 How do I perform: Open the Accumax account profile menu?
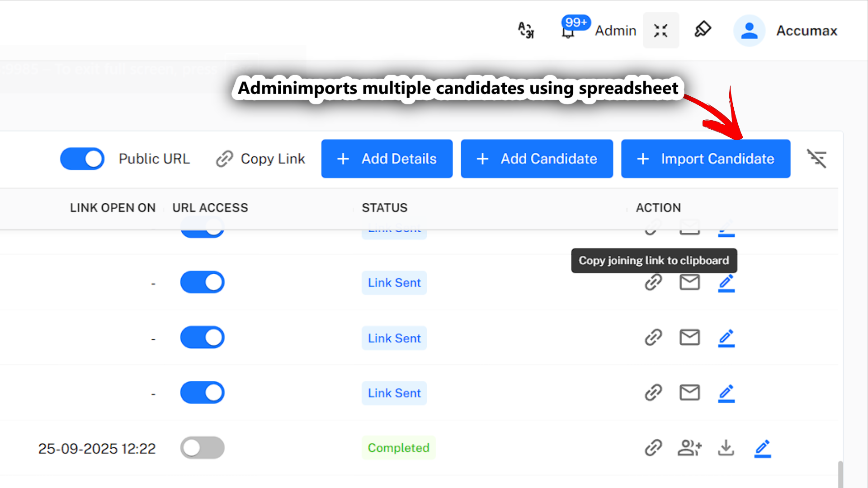[749, 30]
